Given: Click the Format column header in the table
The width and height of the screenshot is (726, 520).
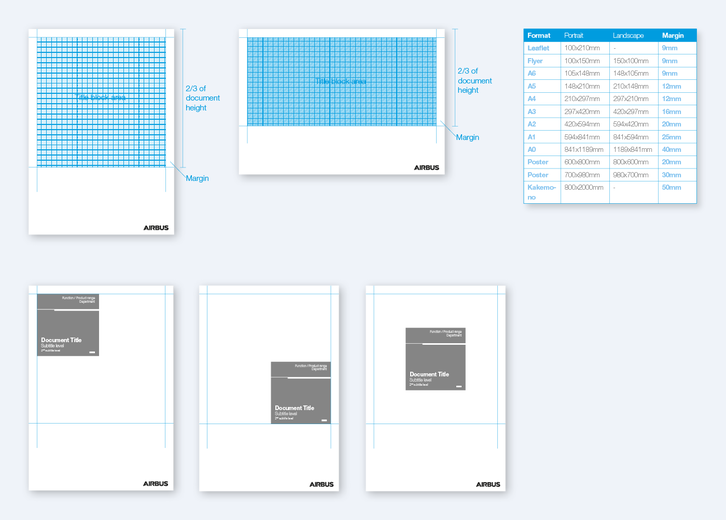Looking at the screenshot, I should click(x=539, y=35).
